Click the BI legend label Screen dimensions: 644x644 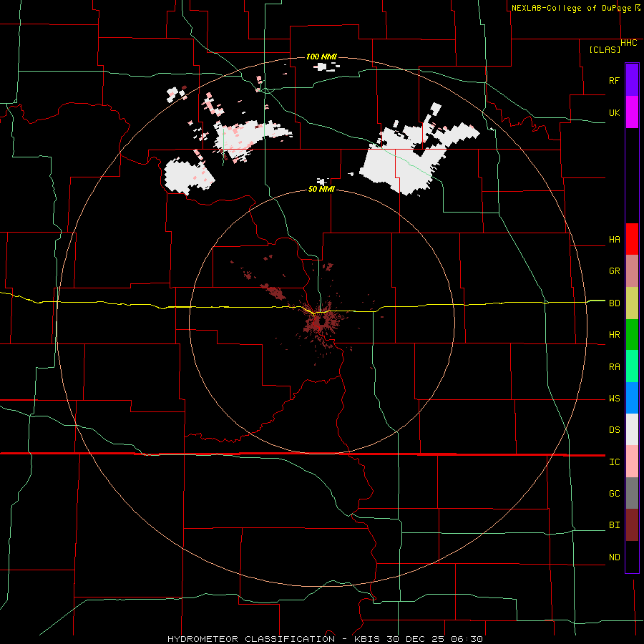pyautogui.click(x=614, y=525)
